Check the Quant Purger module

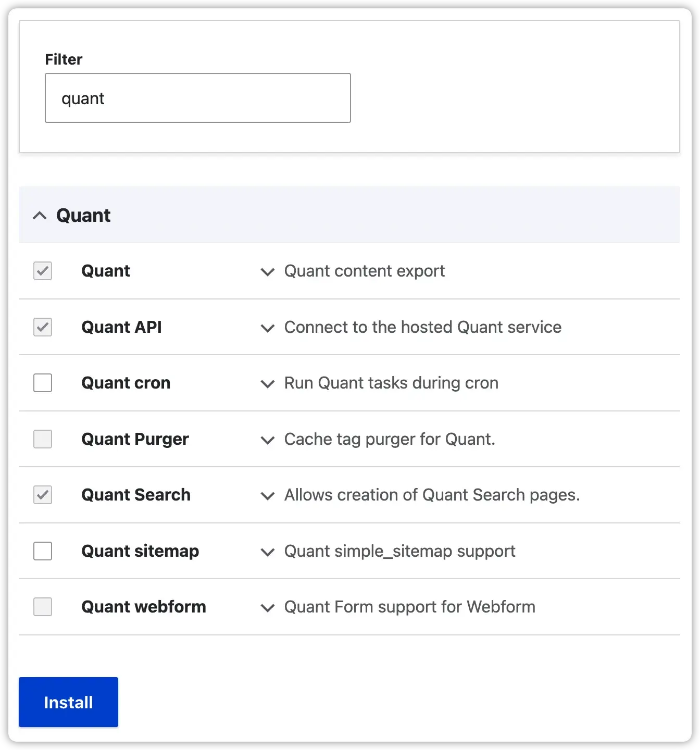[42, 439]
